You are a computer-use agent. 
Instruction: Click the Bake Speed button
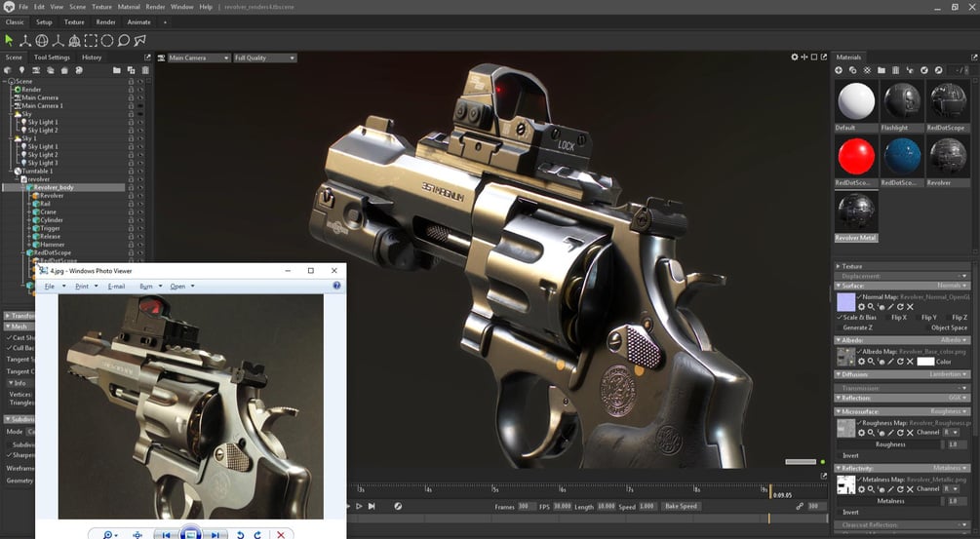click(x=681, y=506)
